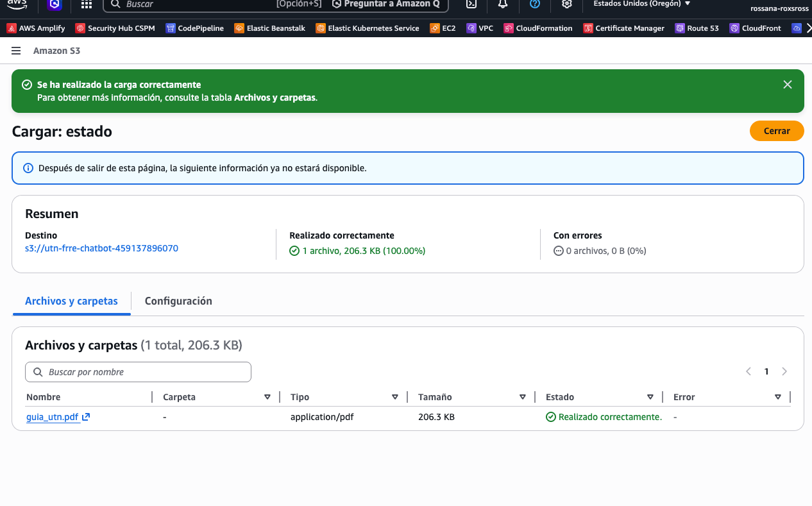Open the Amazon Q purple icon
This screenshot has width=812, height=506.
[55, 4]
